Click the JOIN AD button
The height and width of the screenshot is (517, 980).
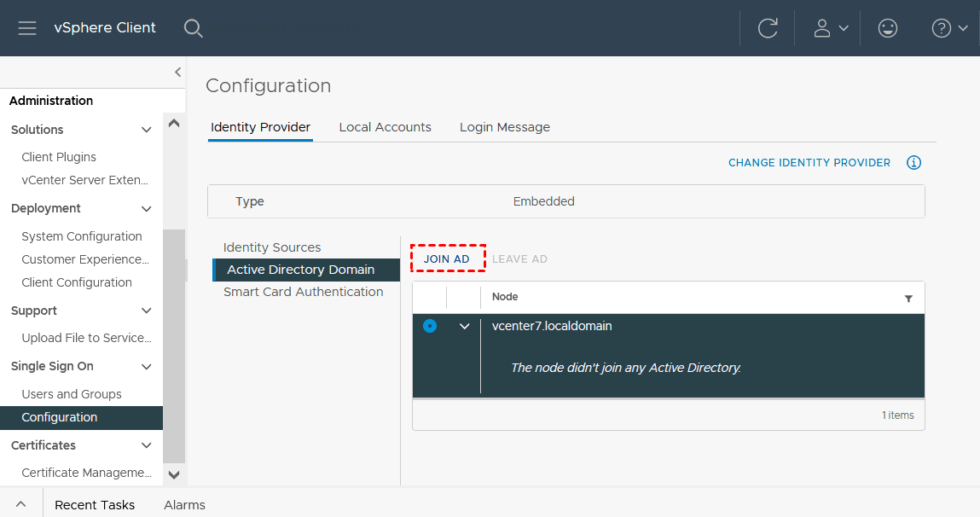(447, 259)
